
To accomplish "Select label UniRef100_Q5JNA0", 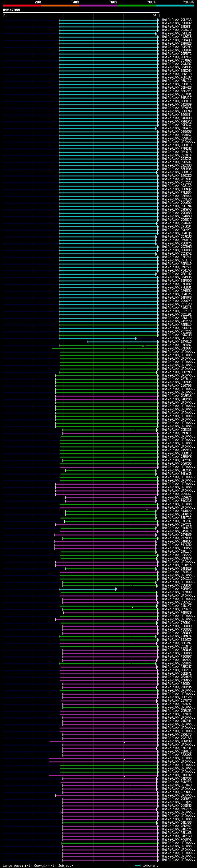I will tap(177, 60).
